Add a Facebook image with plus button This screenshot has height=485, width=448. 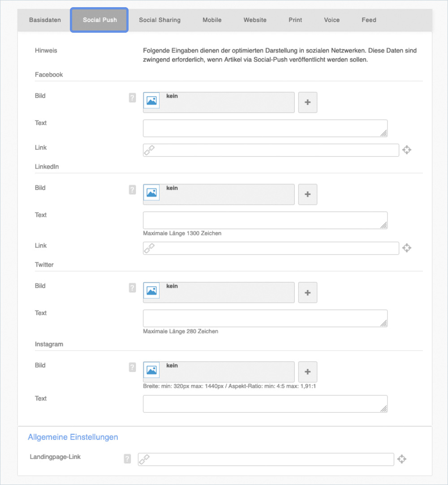pos(308,102)
